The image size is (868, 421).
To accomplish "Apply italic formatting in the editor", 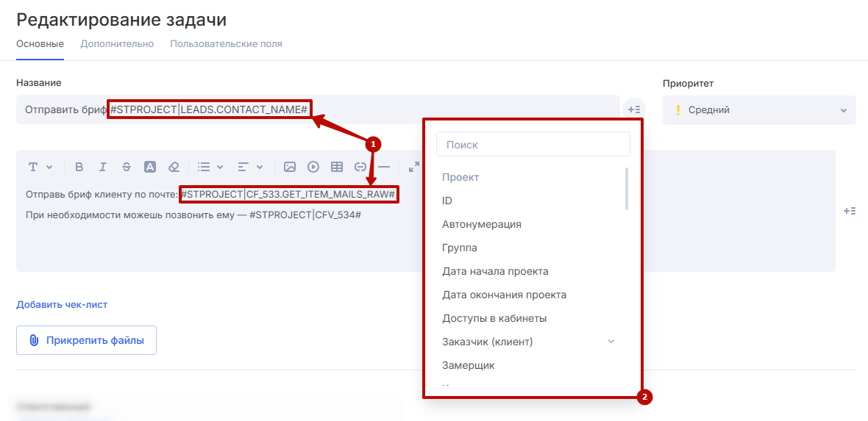I will [x=103, y=167].
